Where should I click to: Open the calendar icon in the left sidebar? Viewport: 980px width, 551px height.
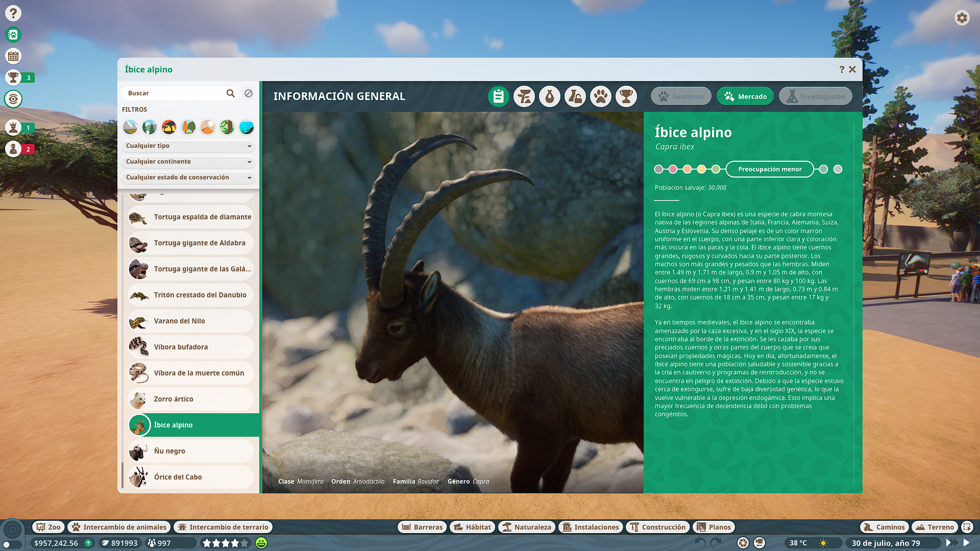tap(13, 56)
